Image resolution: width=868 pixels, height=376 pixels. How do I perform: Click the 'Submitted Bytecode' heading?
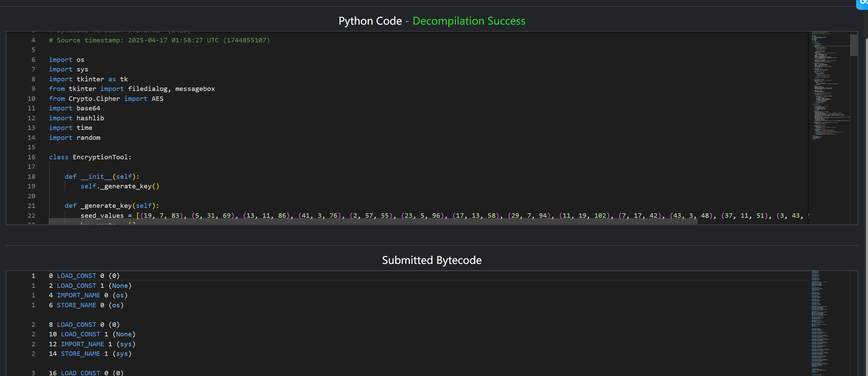pos(432,260)
